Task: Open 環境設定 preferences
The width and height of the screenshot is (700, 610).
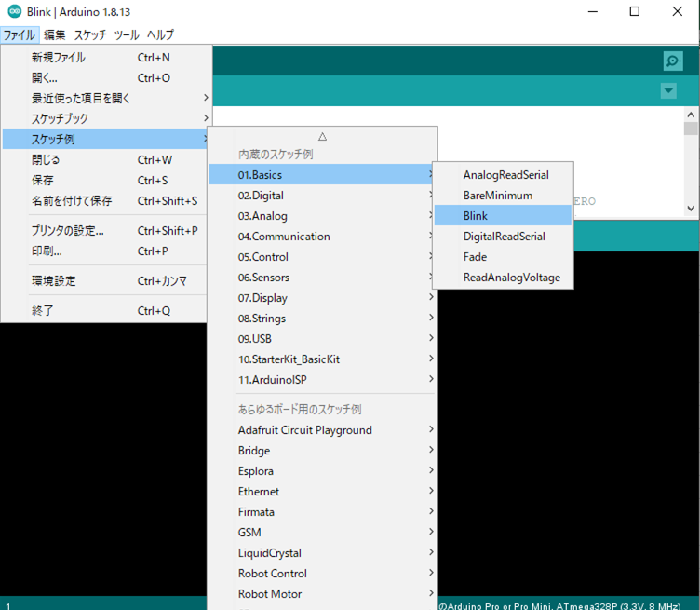Action: pos(105,281)
